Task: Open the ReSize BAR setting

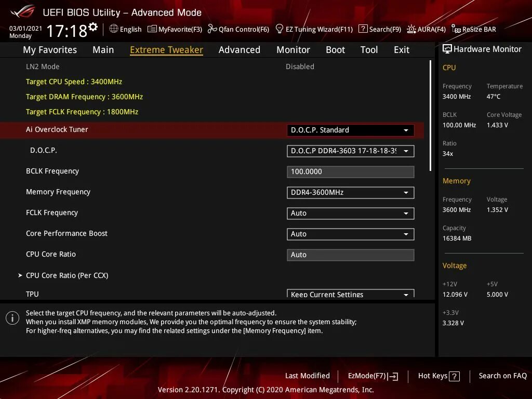Action: (473, 29)
